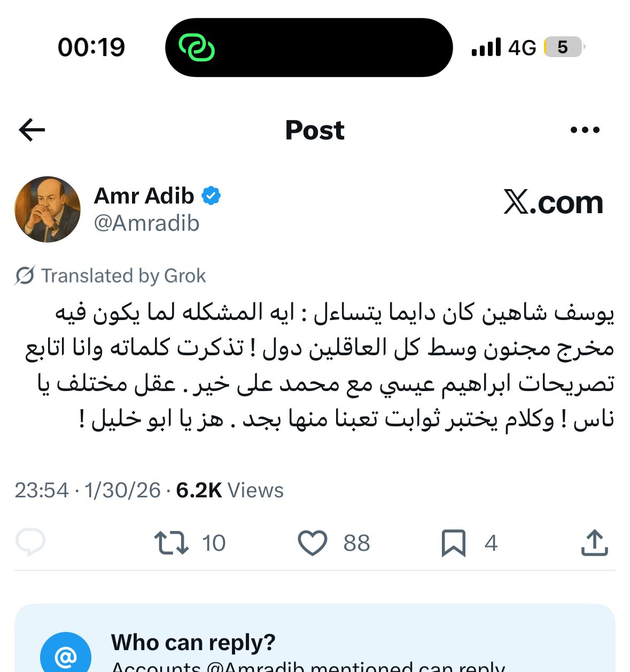Tap the Arabic post text

click(x=321, y=365)
